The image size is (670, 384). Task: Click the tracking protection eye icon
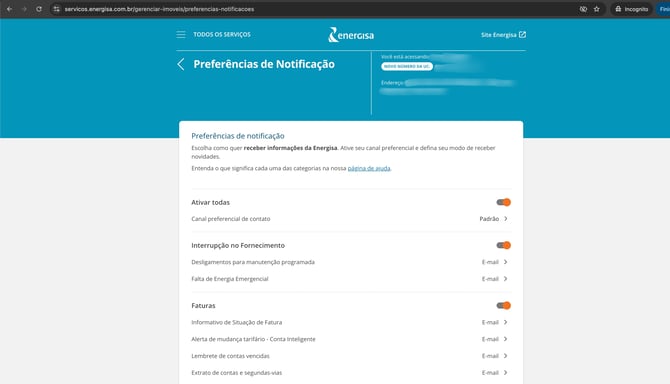point(583,9)
